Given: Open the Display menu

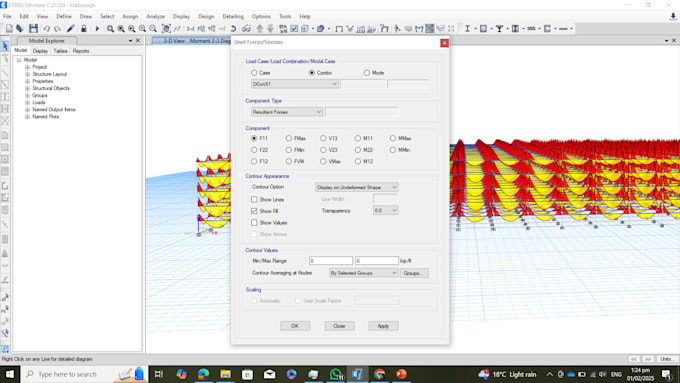Looking at the screenshot, I should pyautogui.click(x=181, y=16).
